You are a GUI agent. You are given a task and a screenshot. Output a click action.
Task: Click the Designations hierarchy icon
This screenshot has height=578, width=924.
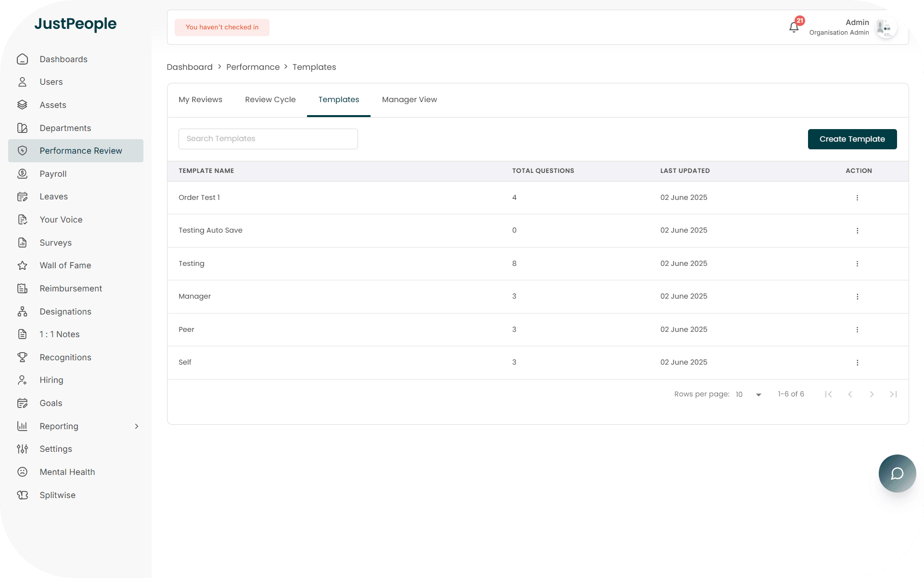point(22,312)
